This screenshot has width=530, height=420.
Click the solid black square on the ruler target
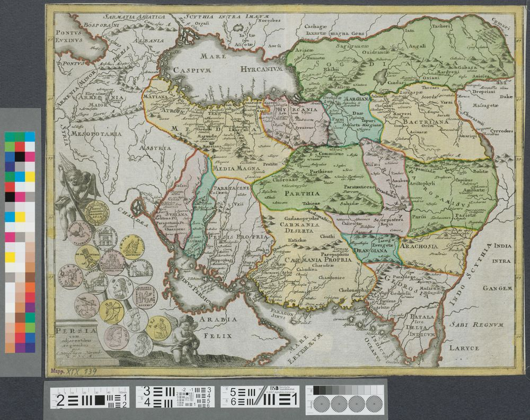pyautogui.click(x=100, y=400)
